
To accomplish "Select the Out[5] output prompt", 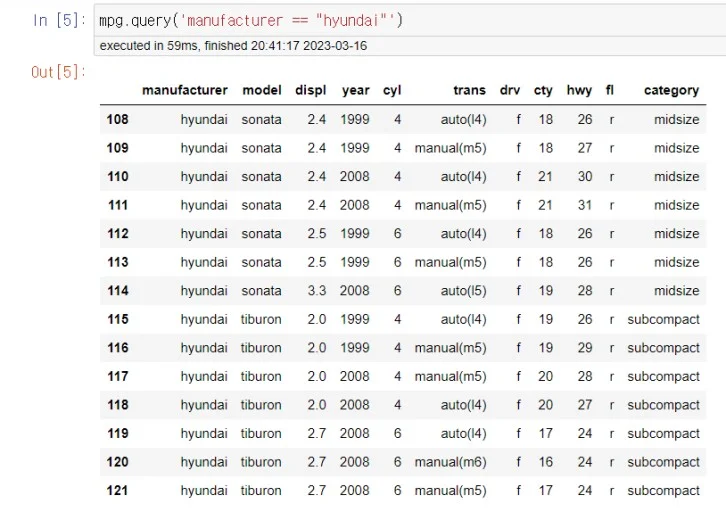I will pyautogui.click(x=58, y=72).
